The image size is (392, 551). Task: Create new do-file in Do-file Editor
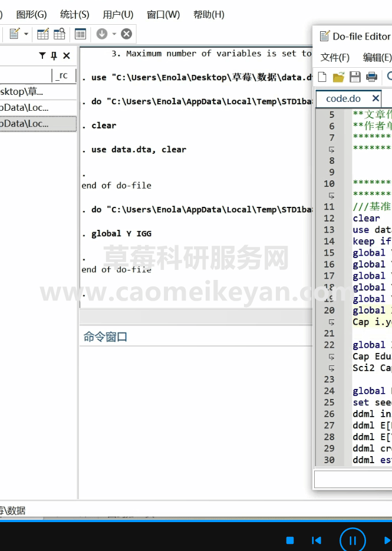[x=322, y=77]
